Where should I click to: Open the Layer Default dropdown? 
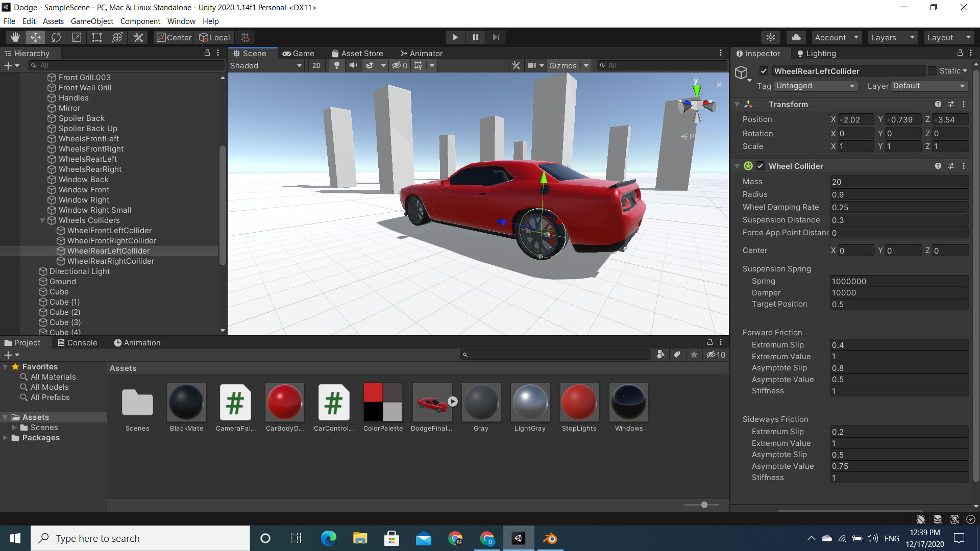coord(929,86)
